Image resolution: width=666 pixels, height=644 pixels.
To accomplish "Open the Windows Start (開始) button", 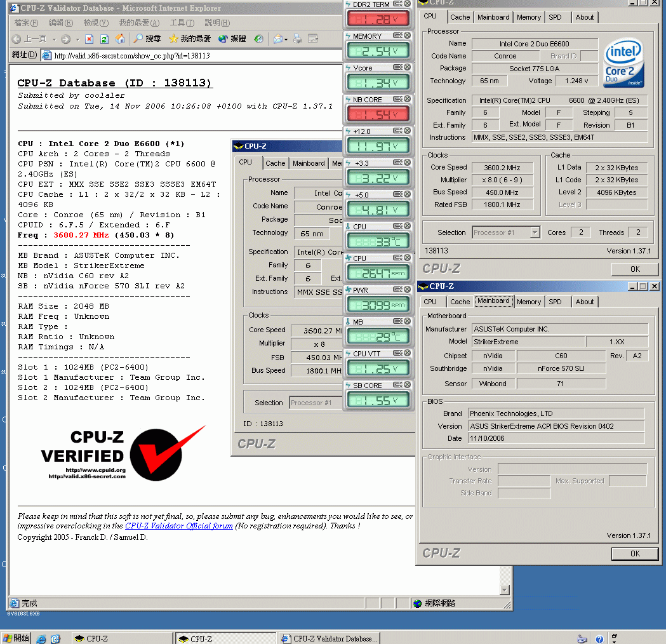I will click(16, 638).
